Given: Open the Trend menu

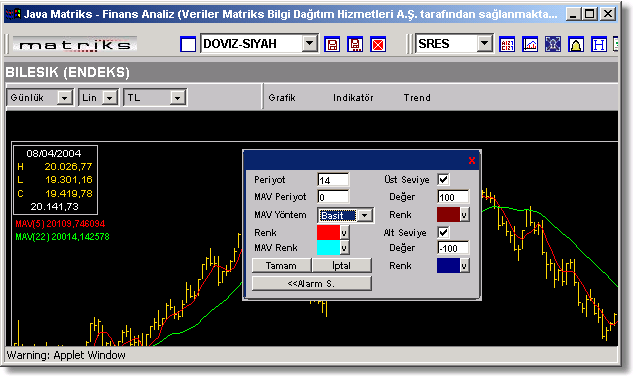Looking at the screenshot, I should coord(417,98).
